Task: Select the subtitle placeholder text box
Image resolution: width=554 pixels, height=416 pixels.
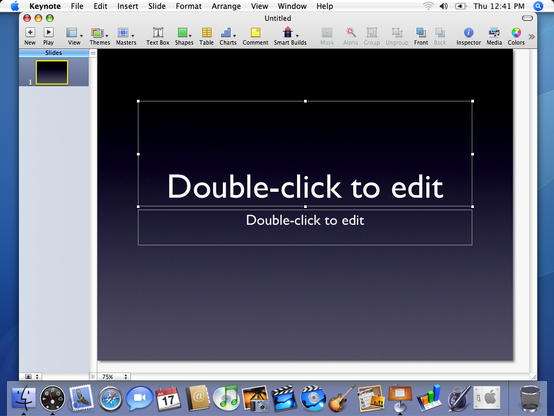Action: tap(305, 227)
